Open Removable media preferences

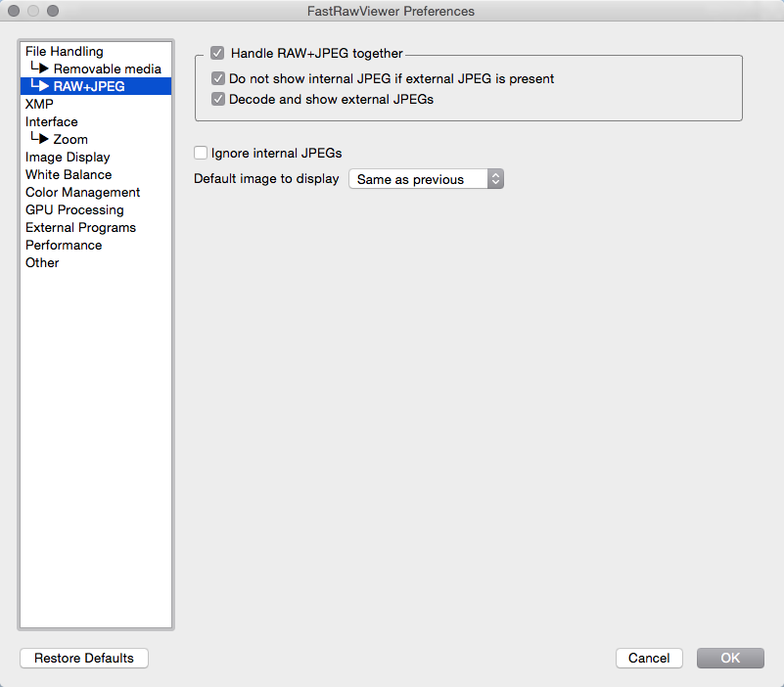click(x=96, y=69)
